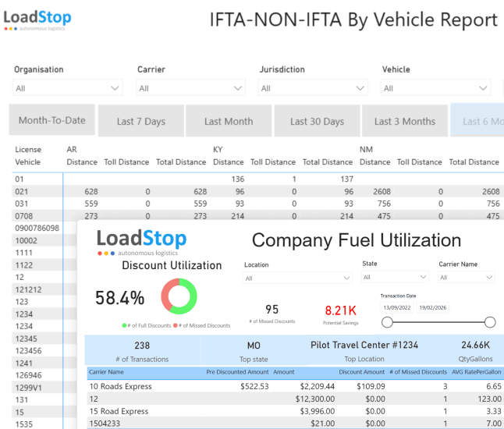504x429 pixels.
Task: Select the '1504233' carrier row
Action: point(296,424)
